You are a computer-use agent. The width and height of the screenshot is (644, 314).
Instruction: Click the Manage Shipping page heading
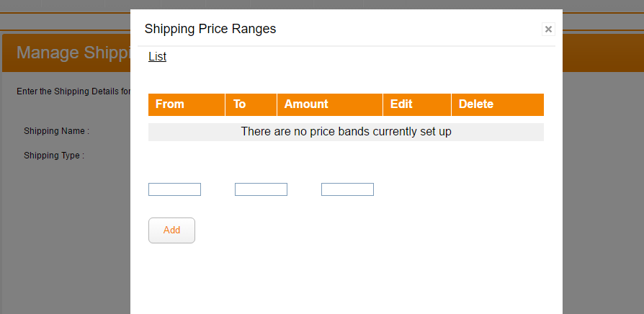pos(72,53)
